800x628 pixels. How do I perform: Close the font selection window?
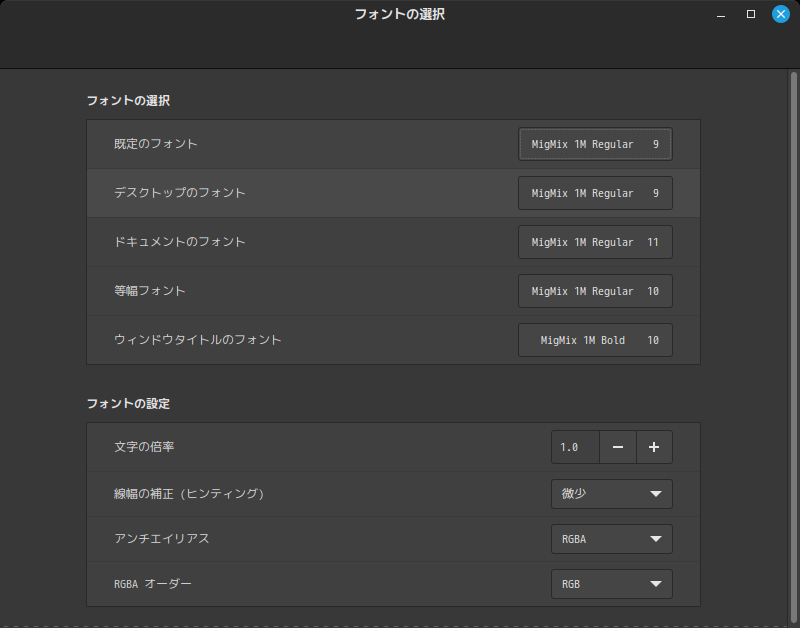coord(781,15)
